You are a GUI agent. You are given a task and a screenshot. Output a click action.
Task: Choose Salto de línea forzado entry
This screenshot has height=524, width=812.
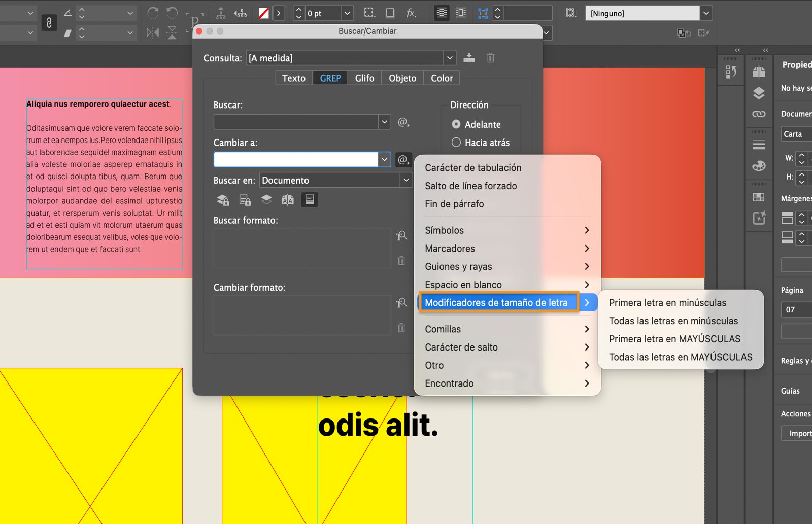507,186
